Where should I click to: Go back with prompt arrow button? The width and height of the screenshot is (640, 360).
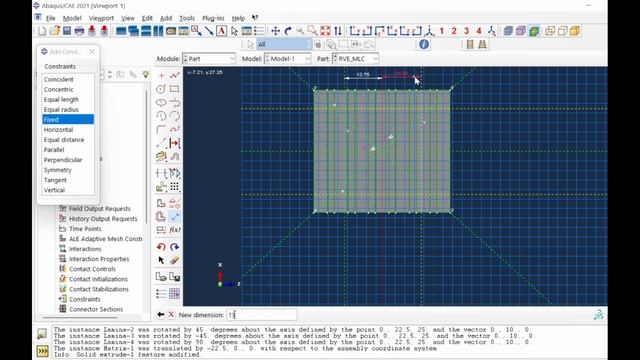point(160,315)
